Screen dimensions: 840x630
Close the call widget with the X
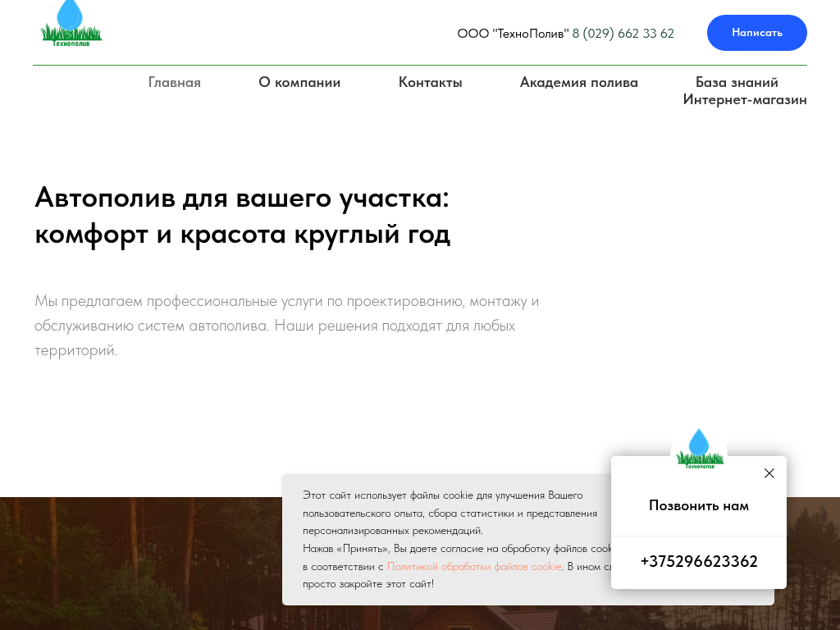tap(769, 473)
